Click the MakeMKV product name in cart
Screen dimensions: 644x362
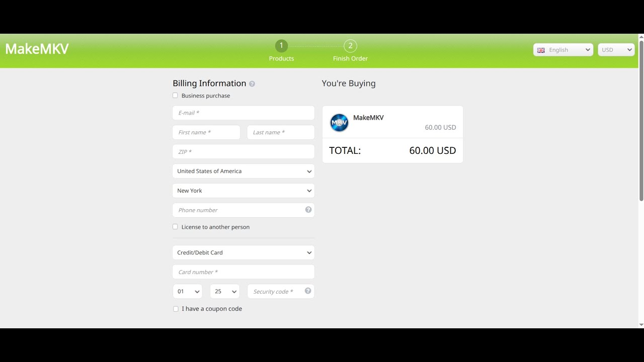point(368,118)
